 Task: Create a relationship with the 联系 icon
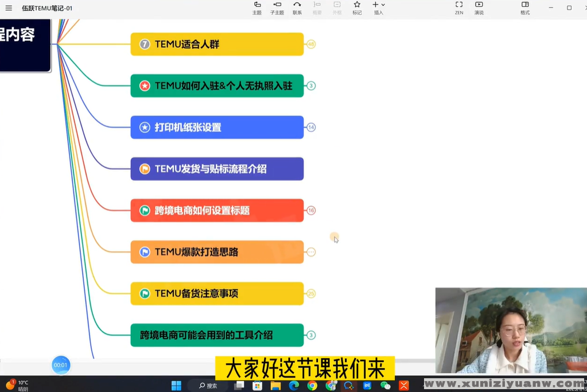[297, 8]
